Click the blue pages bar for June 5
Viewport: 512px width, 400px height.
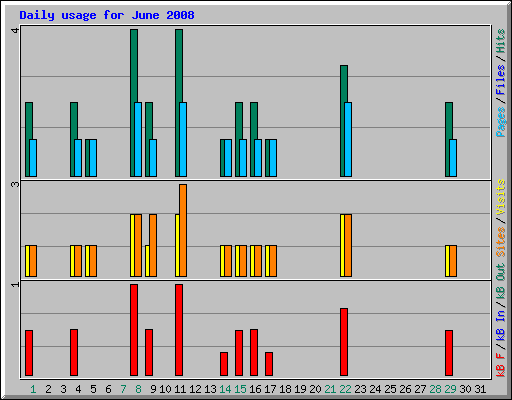[93, 158]
